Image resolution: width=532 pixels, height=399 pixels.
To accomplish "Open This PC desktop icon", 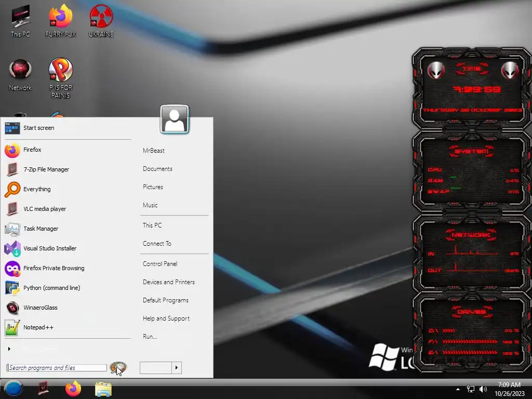I will pyautogui.click(x=20, y=21).
